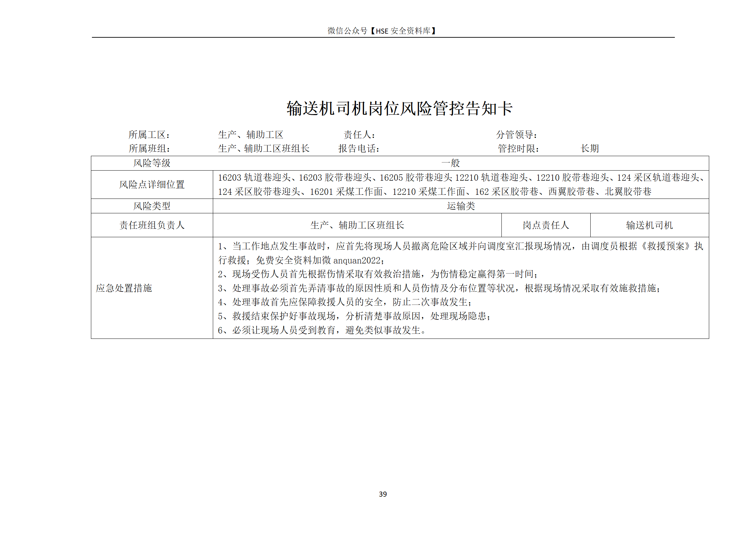
Task: Click the table cell 风险类型
Action: coord(152,206)
